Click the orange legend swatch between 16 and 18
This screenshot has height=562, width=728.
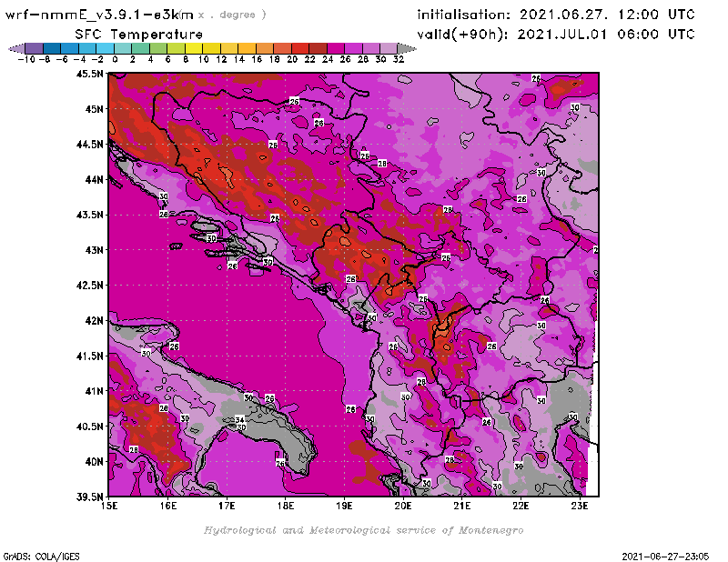(265, 48)
